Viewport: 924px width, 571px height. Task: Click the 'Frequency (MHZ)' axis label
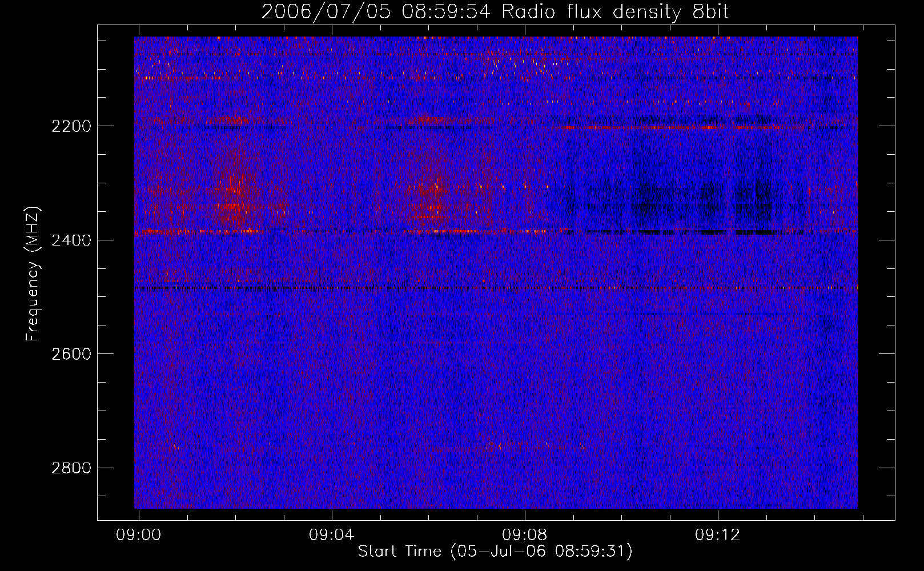click(x=33, y=274)
